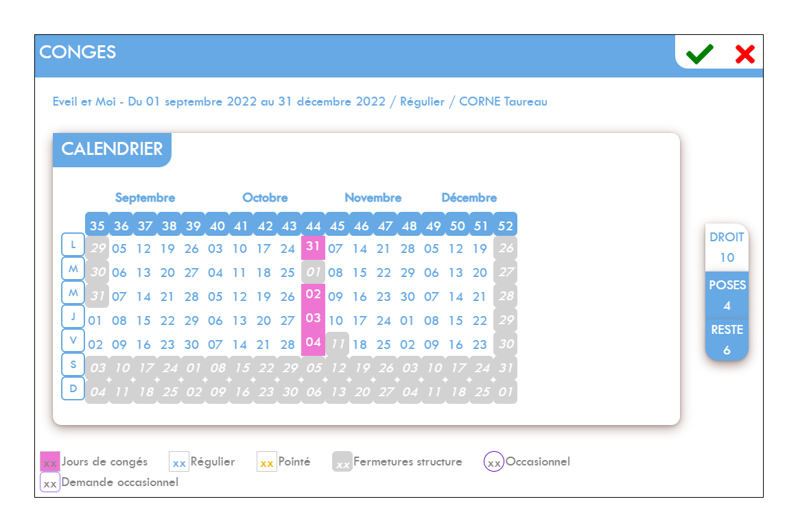Click the Septembre month label
Screen dimensions: 798x532
145,197
